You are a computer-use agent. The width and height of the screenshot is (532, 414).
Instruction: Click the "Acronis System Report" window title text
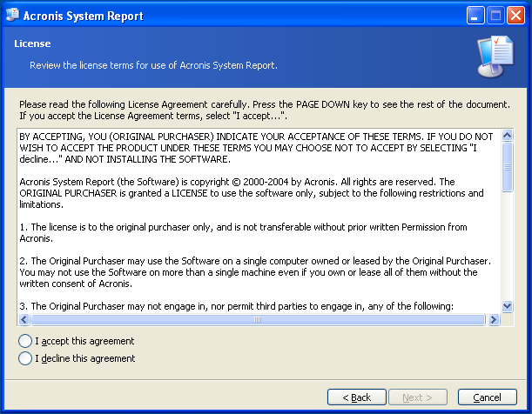point(83,16)
